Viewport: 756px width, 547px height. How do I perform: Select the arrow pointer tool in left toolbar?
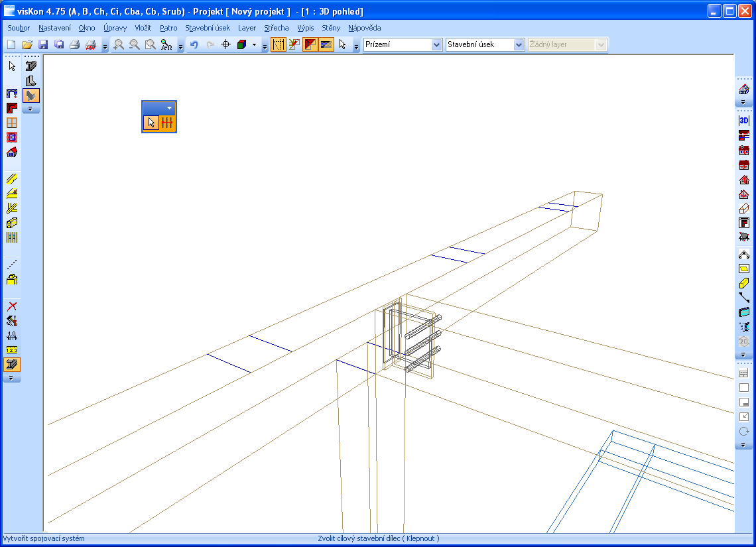click(12, 66)
